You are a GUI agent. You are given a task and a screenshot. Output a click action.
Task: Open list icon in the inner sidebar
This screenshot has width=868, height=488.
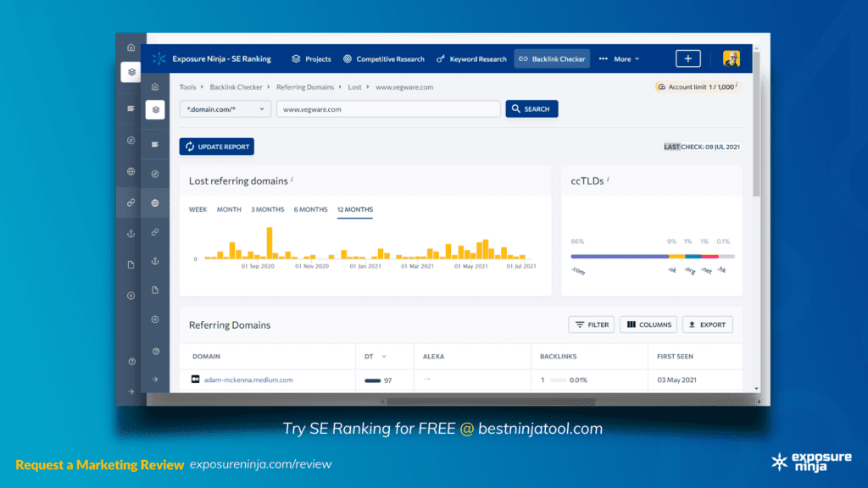[155, 144]
